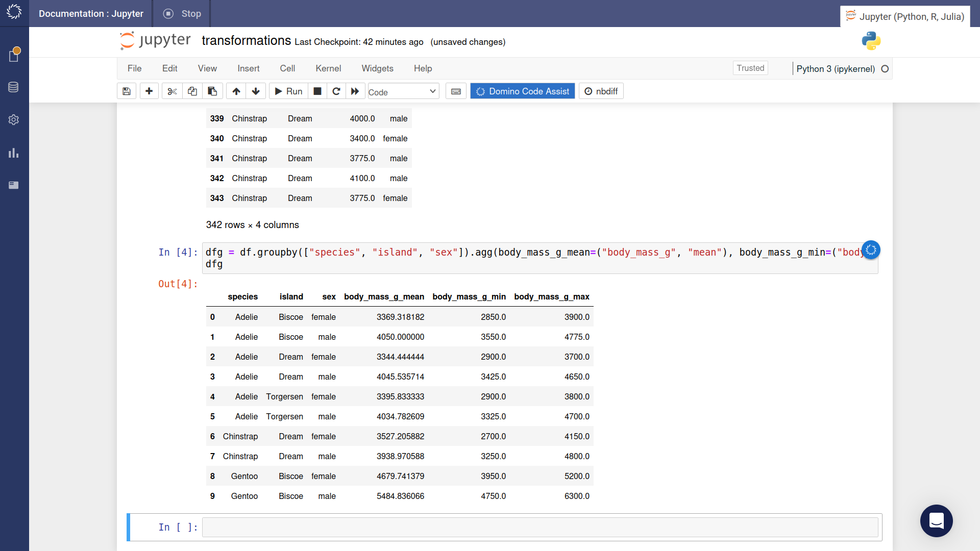Image resolution: width=980 pixels, height=551 pixels.
Task: Toggle the Trusted notebook status
Action: [750, 68]
